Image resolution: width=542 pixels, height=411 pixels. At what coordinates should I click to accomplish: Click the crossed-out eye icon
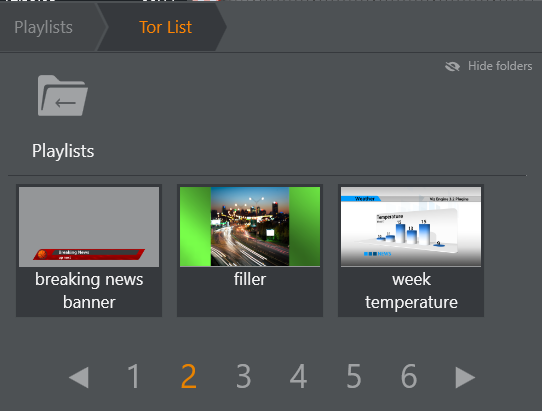pyautogui.click(x=452, y=66)
